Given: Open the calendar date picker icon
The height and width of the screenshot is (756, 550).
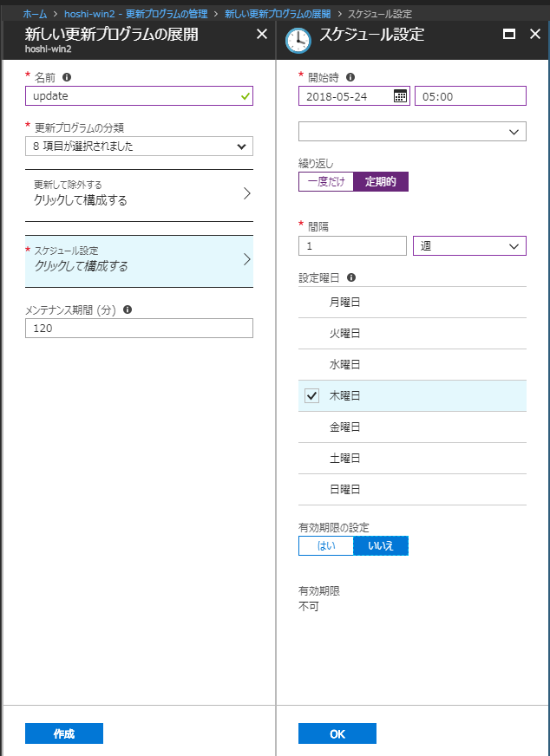Looking at the screenshot, I should (x=400, y=96).
